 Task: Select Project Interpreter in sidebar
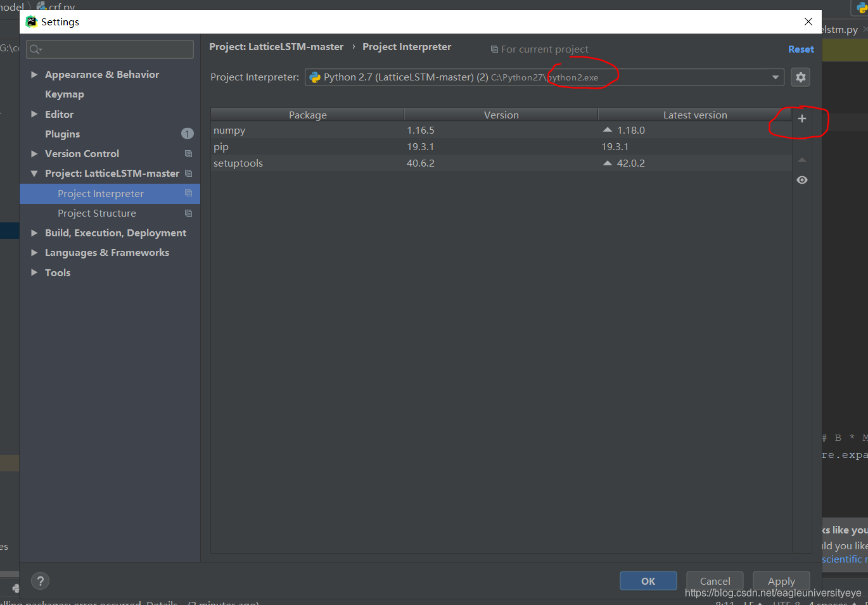110,194
